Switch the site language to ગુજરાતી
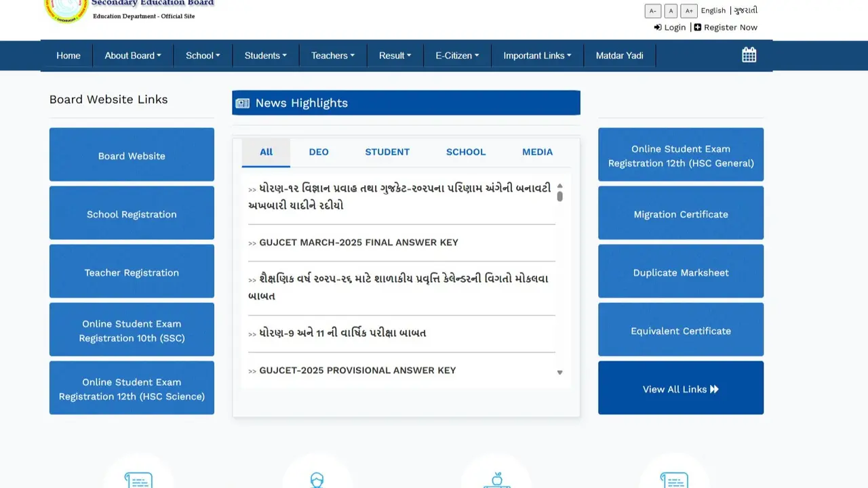868x488 pixels. click(745, 10)
